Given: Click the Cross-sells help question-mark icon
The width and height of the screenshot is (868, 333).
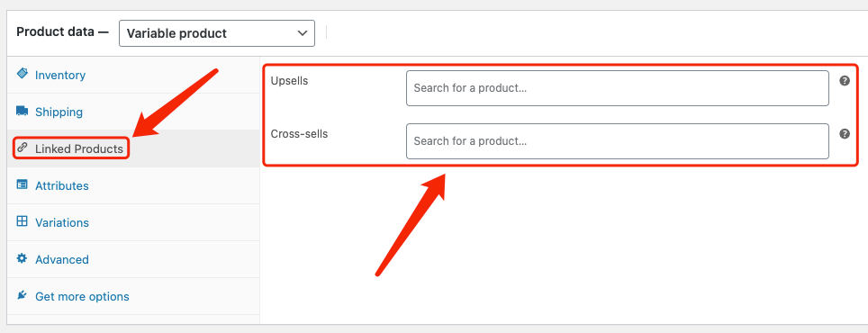Looking at the screenshot, I should point(845,134).
